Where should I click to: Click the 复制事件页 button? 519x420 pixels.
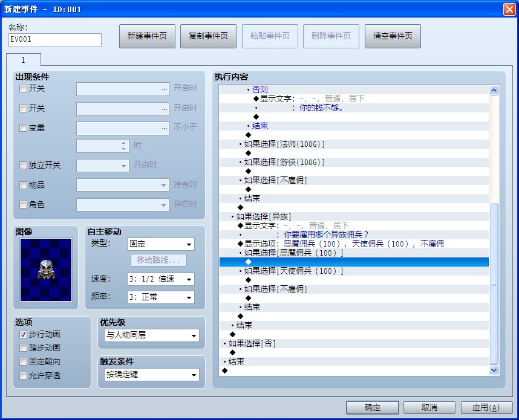coord(208,36)
